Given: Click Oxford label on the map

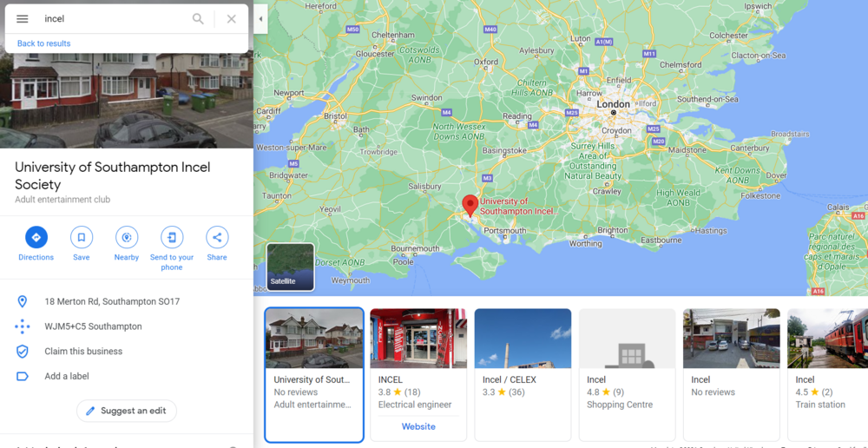Looking at the screenshot, I should coord(486,62).
